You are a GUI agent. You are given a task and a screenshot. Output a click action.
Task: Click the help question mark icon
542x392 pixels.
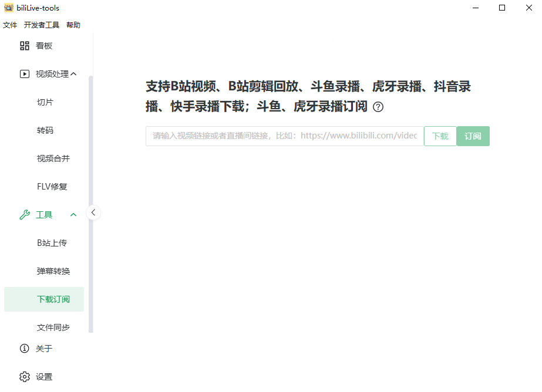pyautogui.click(x=378, y=107)
